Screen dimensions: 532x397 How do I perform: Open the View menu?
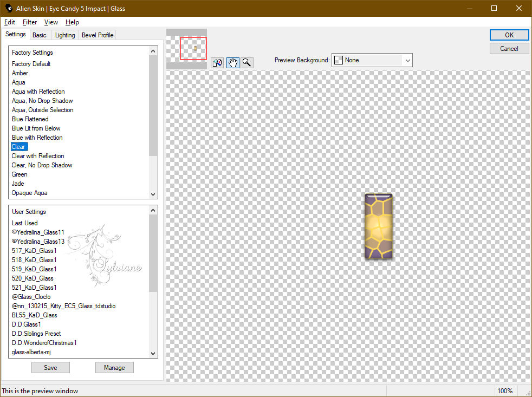(51, 22)
